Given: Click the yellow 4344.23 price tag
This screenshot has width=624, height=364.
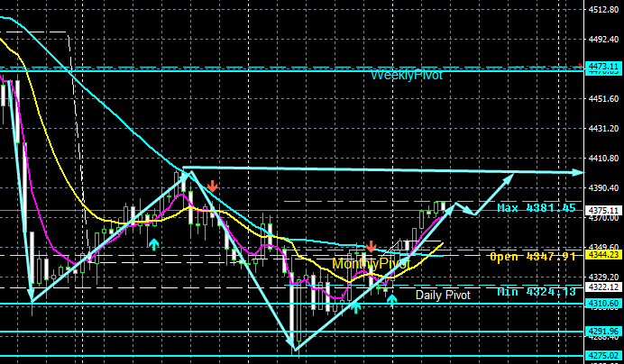Looking at the screenshot, I should click(x=603, y=255).
